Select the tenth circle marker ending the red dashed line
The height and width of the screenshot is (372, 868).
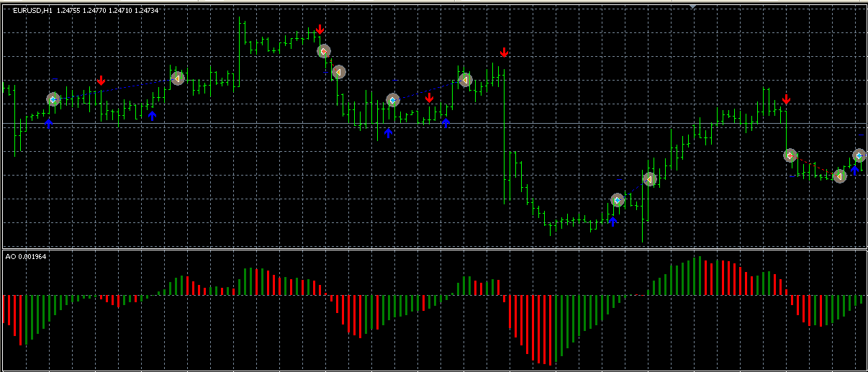[839, 176]
